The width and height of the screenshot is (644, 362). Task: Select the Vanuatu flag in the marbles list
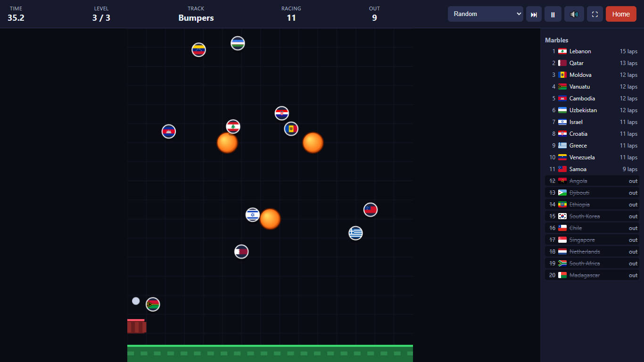[x=562, y=87]
